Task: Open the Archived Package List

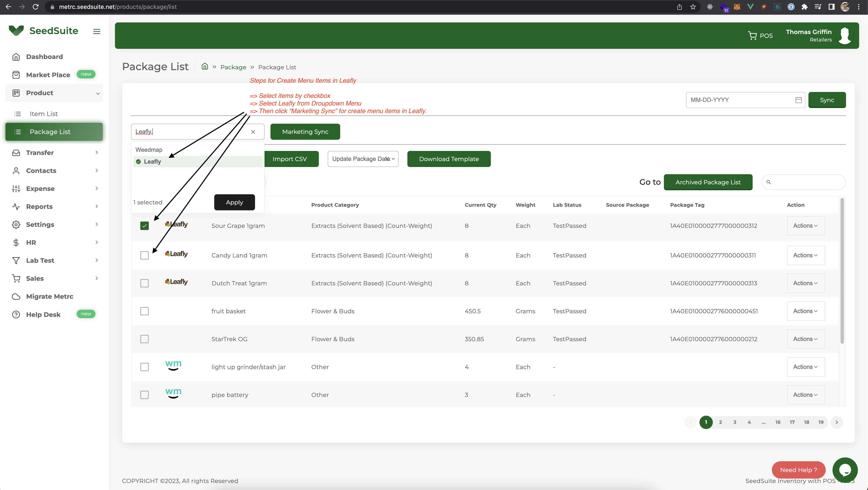Action: point(708,182)
